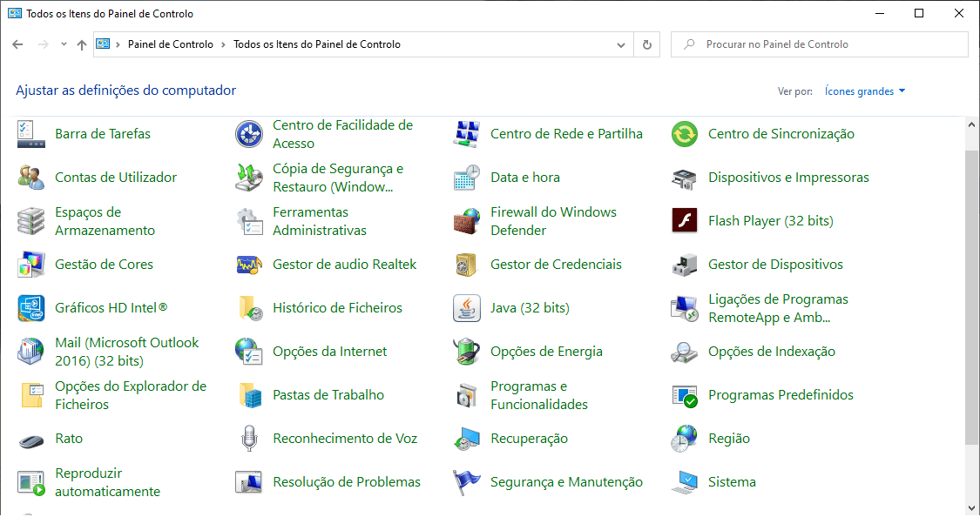Screen dimensions: 980x517
Task: Click the Contas de Utilizador icon
Action: [x=30, y=178]
